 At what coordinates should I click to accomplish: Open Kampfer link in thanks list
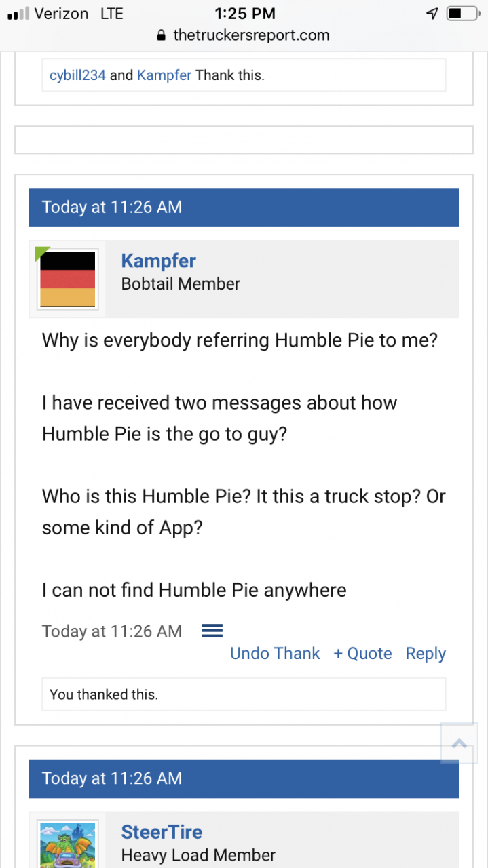point(164,75)
